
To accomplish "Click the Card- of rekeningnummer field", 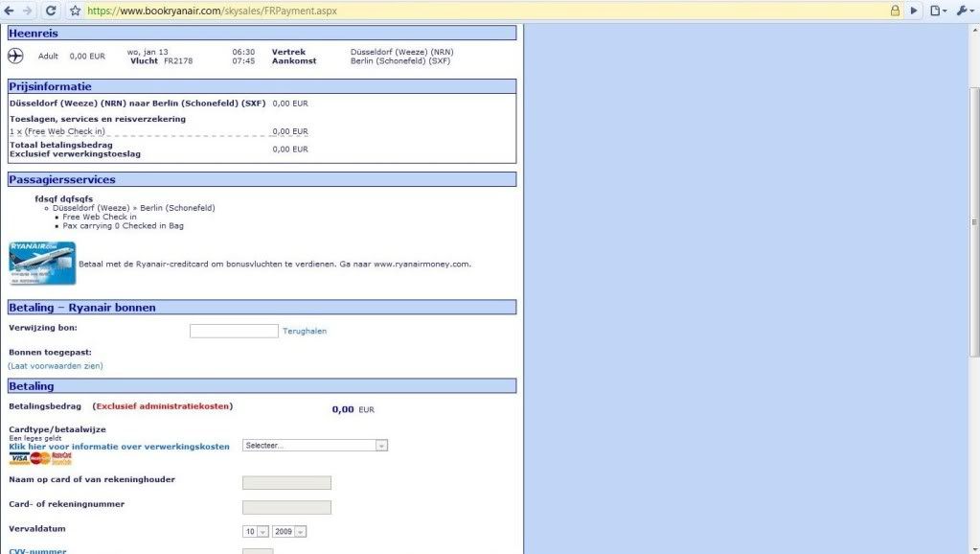I will point(286,507).
